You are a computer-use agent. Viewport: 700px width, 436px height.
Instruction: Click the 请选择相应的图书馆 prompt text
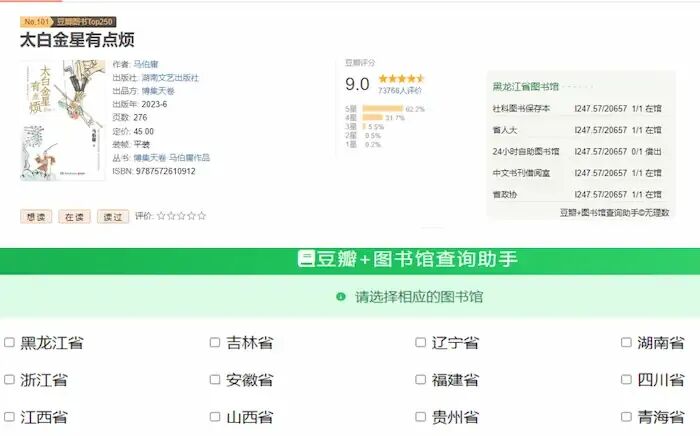point(419,297)
